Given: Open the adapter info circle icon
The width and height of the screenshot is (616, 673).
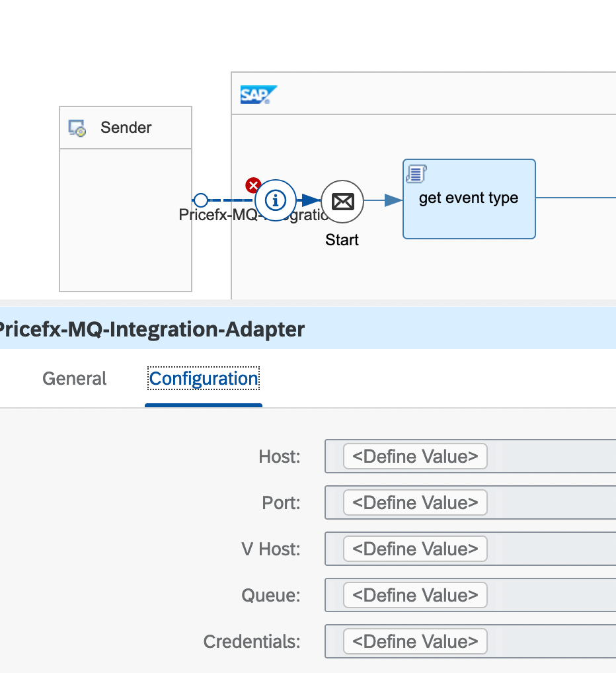Looking at the screenshot, I should click(276, 200).
